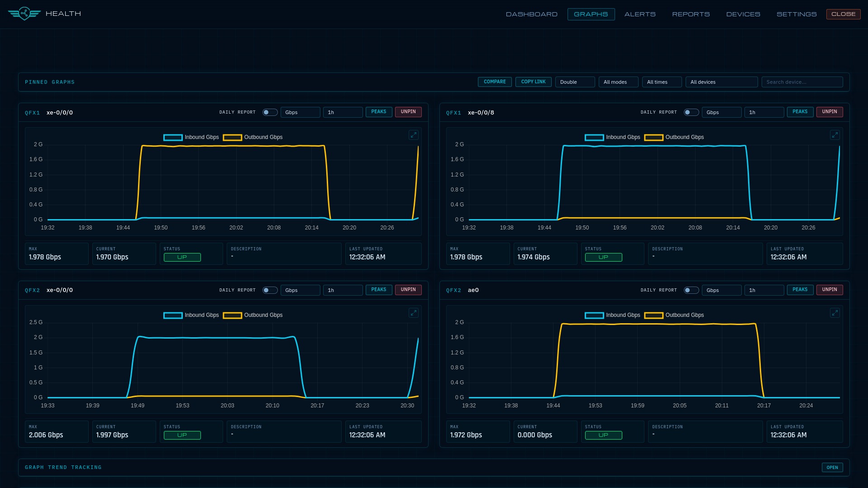Open 1h range dropdown for QFX1 xe-0/0/0
The image size is (868, 488).
click(x=343, y=112)
